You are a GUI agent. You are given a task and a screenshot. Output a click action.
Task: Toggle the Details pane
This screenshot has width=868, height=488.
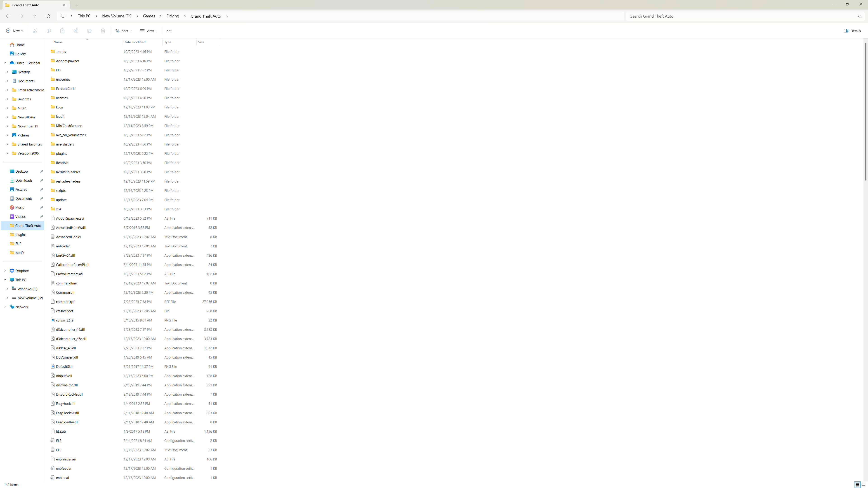click(852, 31)
